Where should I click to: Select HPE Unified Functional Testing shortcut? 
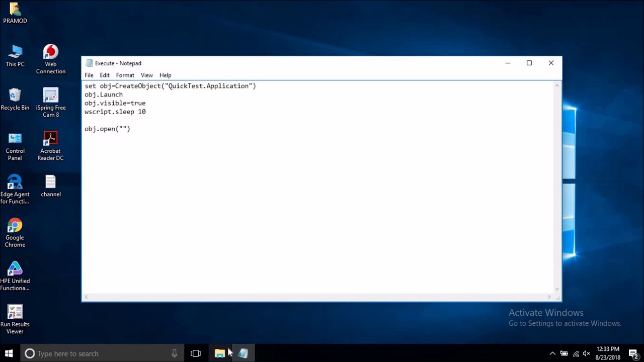(x=15, y=276)
